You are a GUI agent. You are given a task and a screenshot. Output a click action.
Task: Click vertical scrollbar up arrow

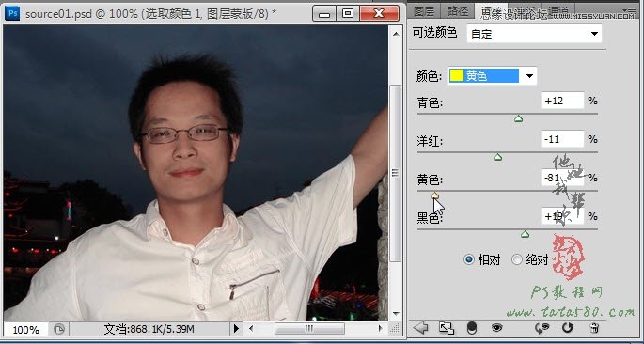(x=396, y=35)
